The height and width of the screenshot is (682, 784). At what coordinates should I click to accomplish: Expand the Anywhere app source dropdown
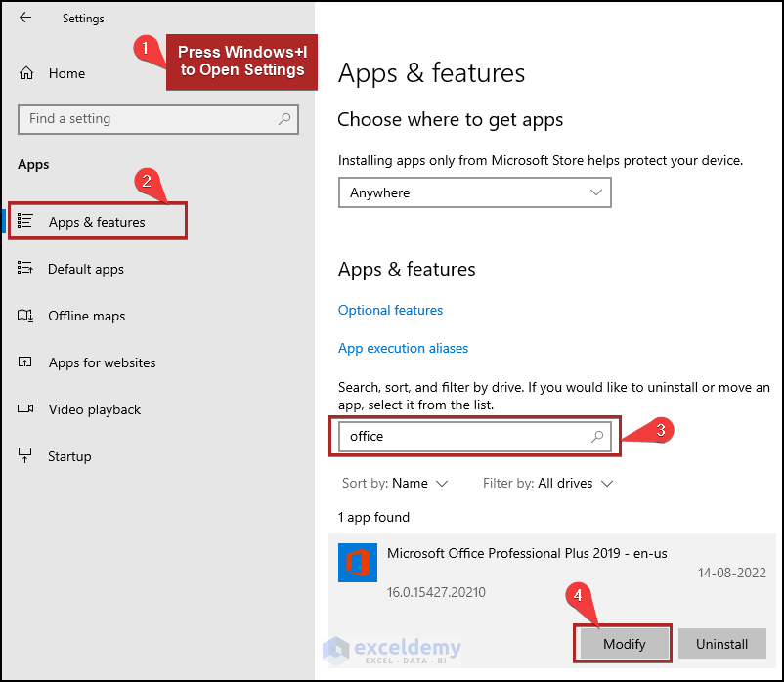pos(474,192)
